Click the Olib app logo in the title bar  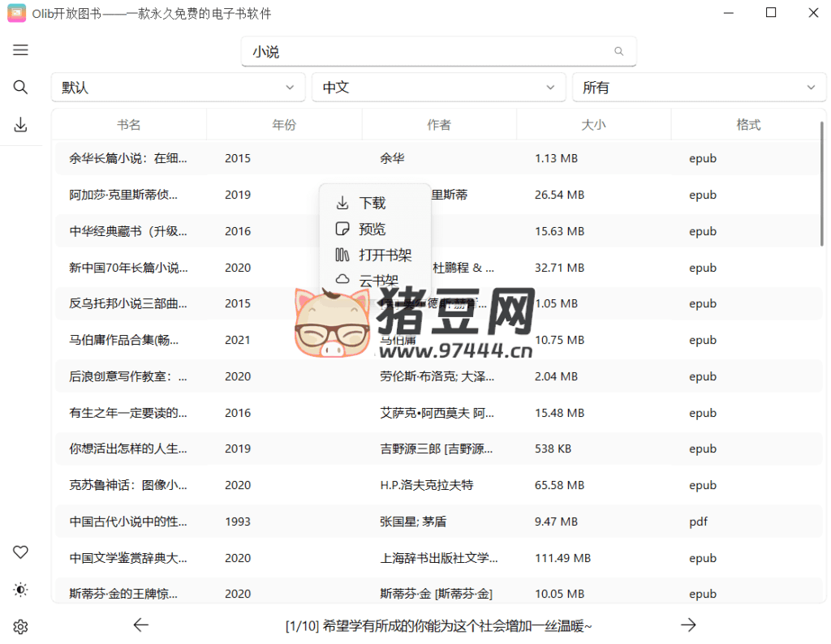click(16, 13)
